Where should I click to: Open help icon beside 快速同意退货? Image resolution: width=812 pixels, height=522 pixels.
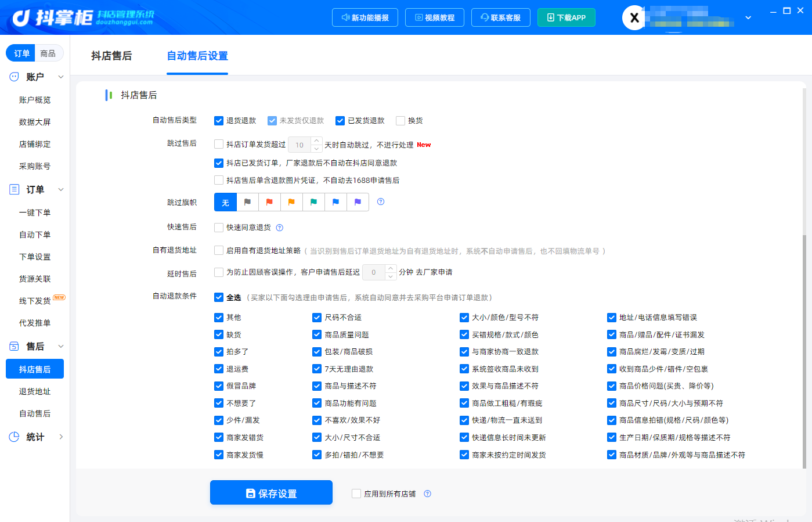click(279, 228)
